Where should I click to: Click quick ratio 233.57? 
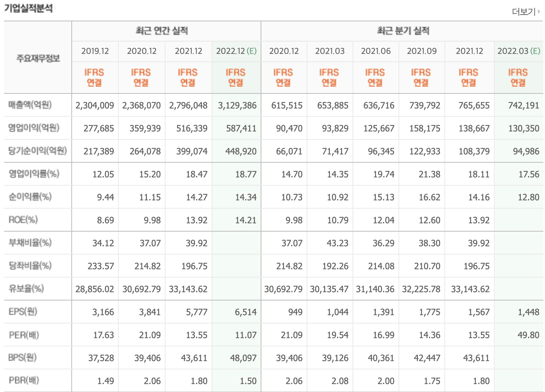(x=101, y=266)
